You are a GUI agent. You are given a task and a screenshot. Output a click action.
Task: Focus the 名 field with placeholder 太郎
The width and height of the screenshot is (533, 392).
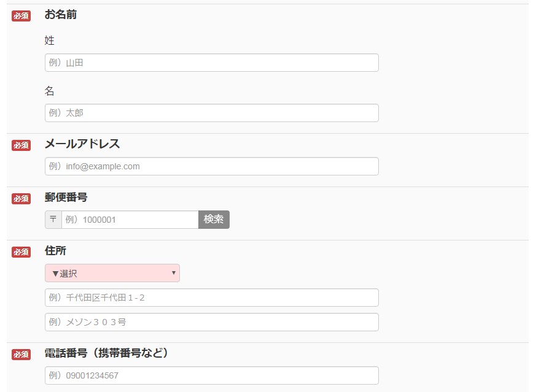pos(211,113)
